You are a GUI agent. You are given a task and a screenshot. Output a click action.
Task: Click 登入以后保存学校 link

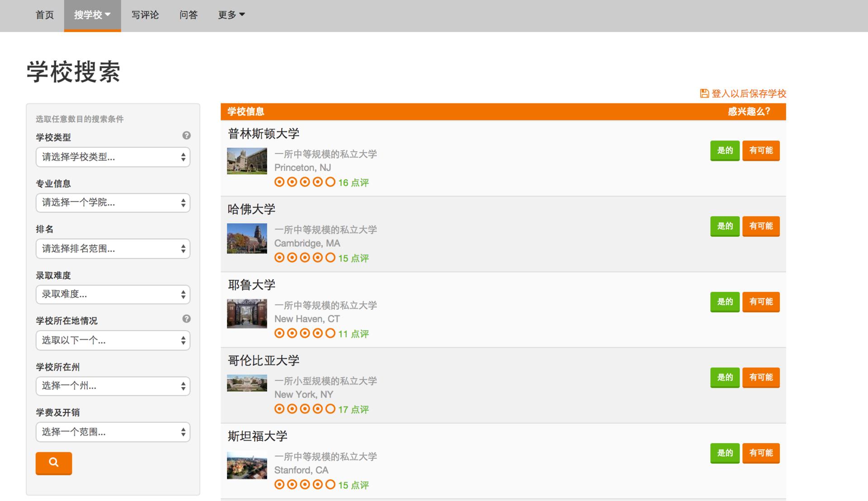click(x=749, y=94)
